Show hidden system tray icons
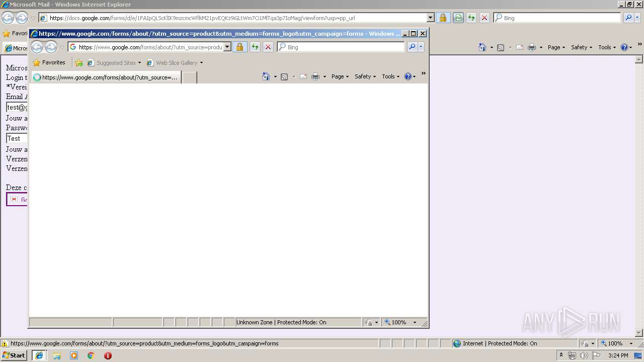This screenshot has width=644, height=362. (x=561, y=355)
